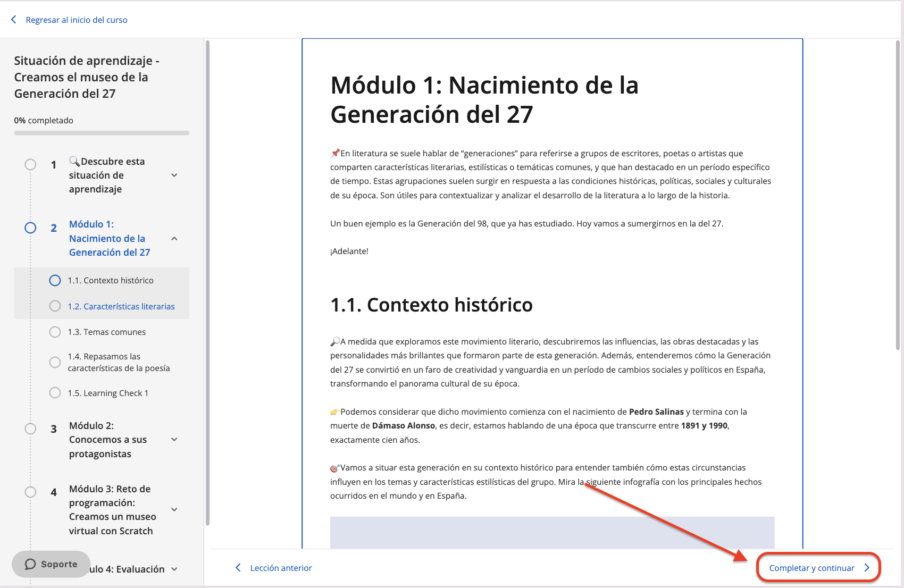This screenshot has width=904, height=588.
Task: Click the main page vertical scrollbar
Action: pyautogui.click(x=898, y=195)
